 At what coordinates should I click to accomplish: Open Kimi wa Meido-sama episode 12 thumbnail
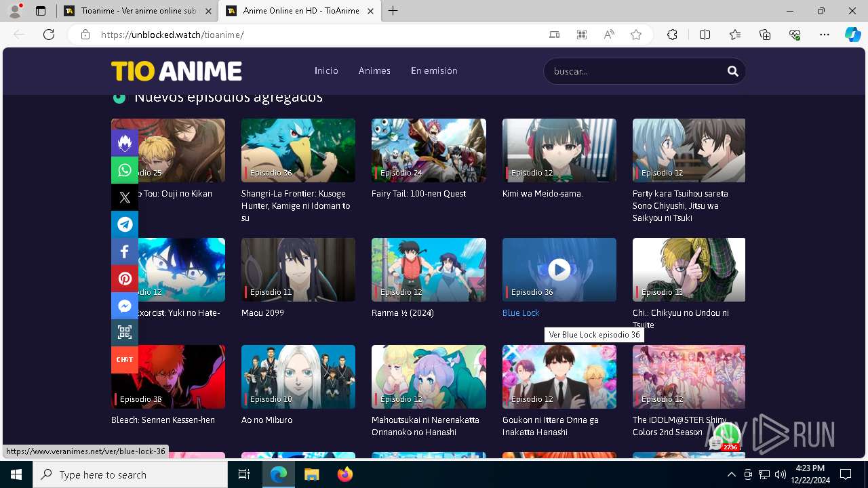(559, 150)
